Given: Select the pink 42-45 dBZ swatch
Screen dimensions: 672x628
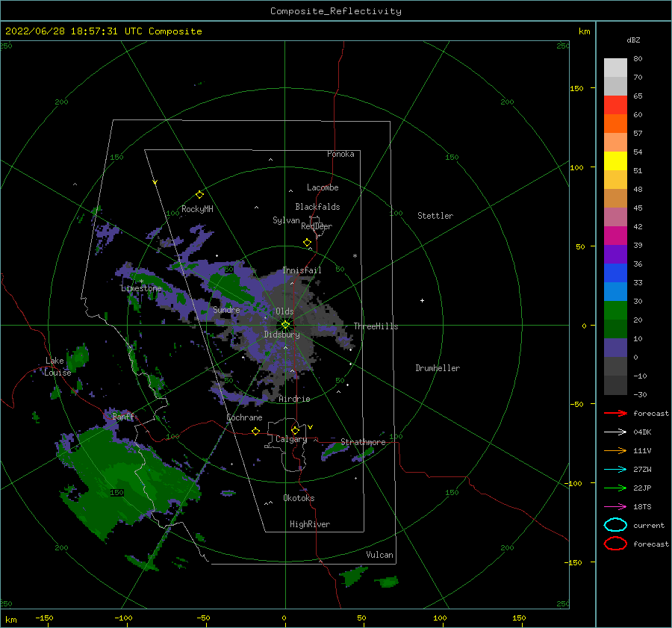Looking at the screenshot, I should 615,217.
